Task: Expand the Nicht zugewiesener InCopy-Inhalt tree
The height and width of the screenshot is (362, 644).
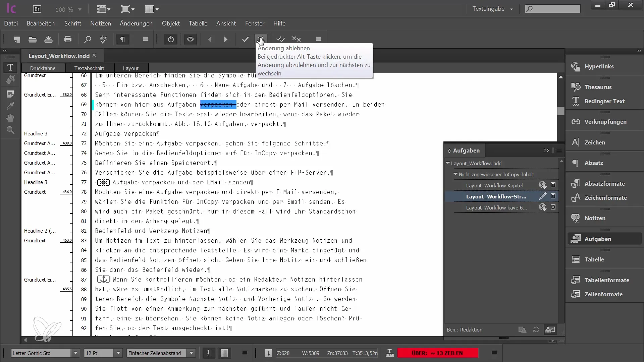Action: pyautogui.click(x=455, y=174)
